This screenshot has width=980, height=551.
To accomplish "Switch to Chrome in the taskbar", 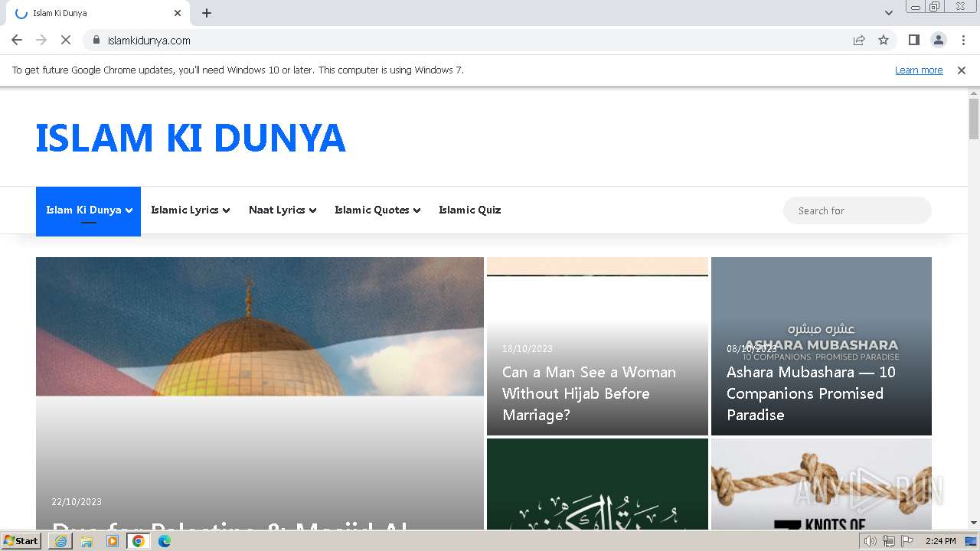I will pos(139,541).
